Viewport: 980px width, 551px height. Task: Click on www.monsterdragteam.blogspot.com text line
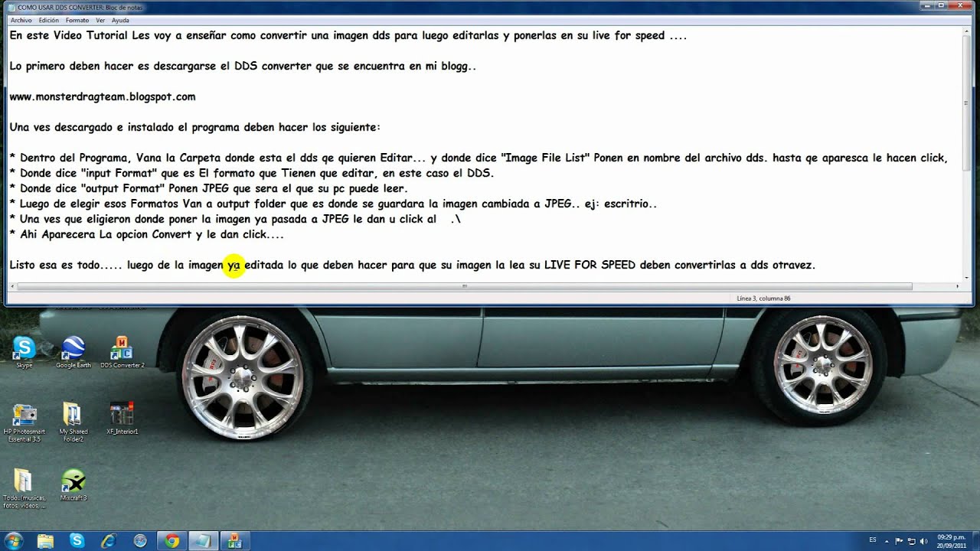[103, 97]
